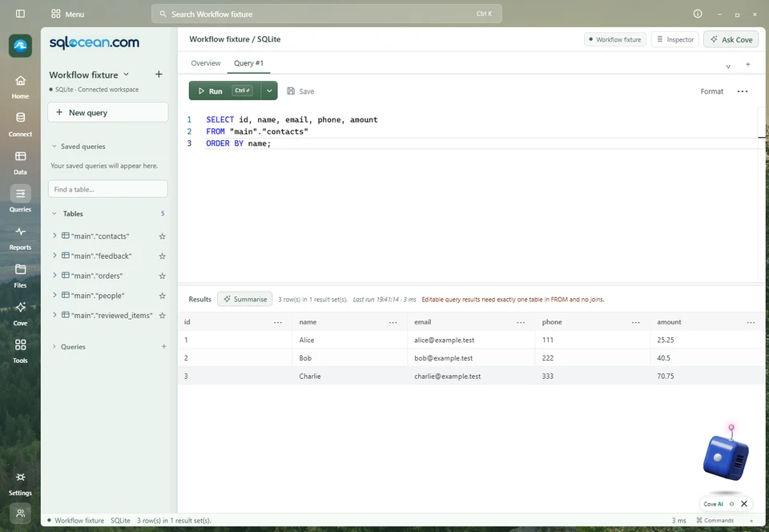Viewport: 769px width, 532px height.
Task: Select the Charlie name cell
Action: click(x=350, y=376)
